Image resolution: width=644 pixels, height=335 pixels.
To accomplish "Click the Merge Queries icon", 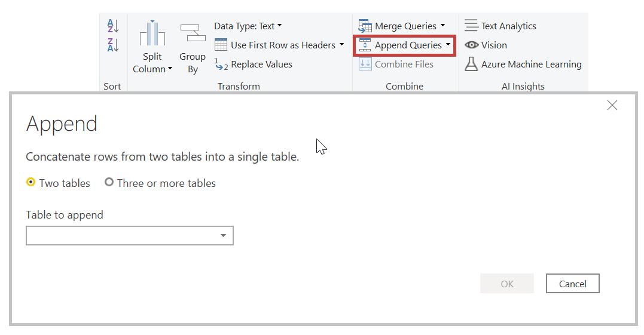I will click(365, 26).
